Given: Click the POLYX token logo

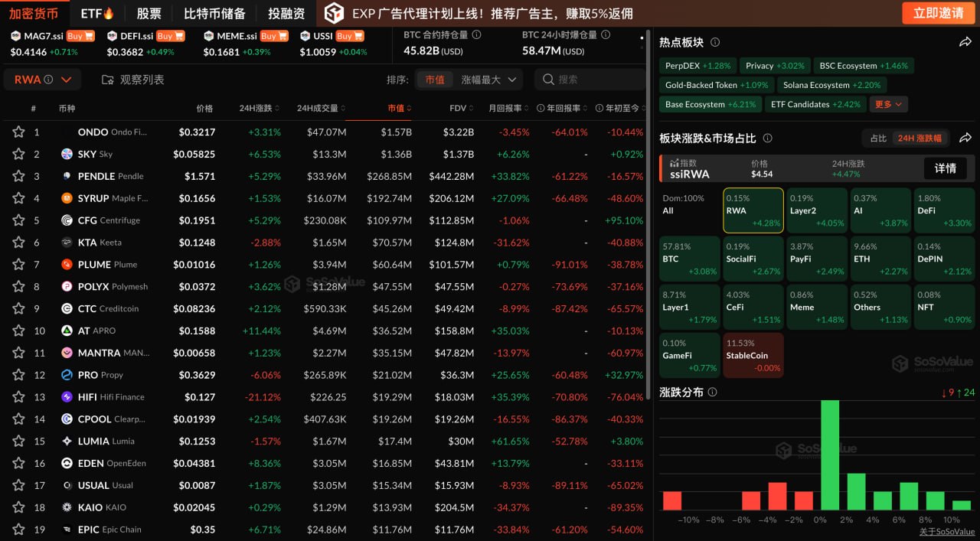Looking at the screenshot, I should (x=67, y=287).
